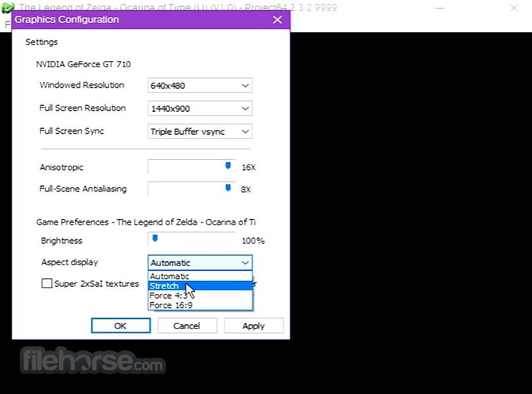Close the Project64 main window

click(x=514, y=8)
